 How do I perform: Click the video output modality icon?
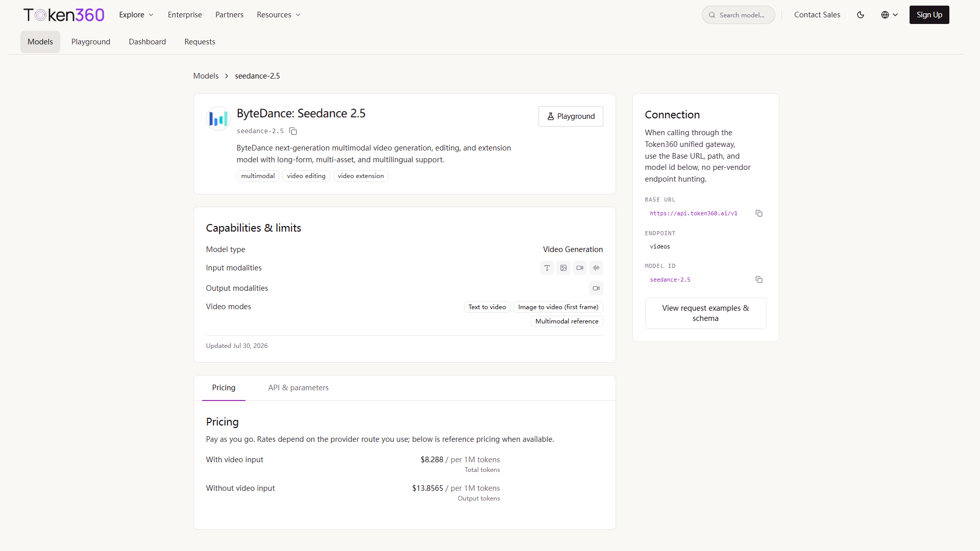tap(596, 288)
